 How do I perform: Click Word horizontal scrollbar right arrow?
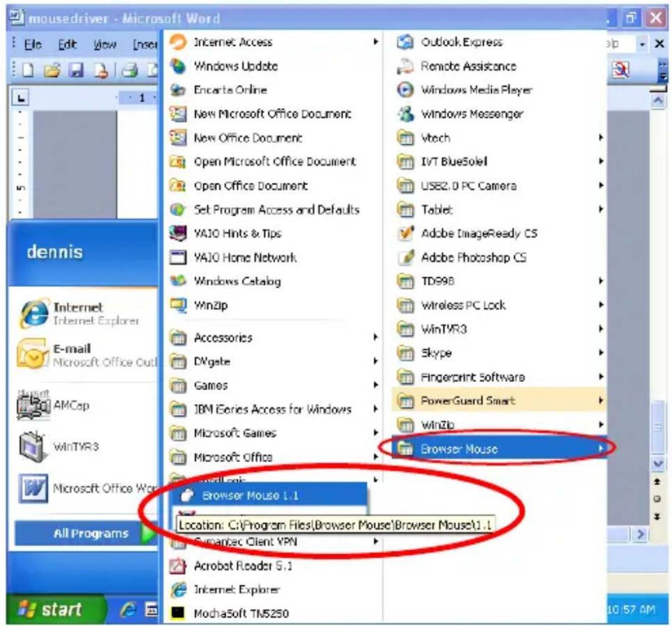coord(641,534)
